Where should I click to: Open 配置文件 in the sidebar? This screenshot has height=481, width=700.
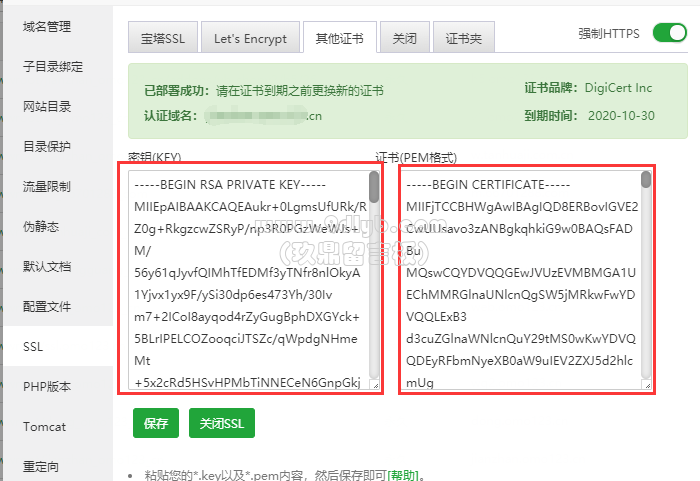pos(47,307)
